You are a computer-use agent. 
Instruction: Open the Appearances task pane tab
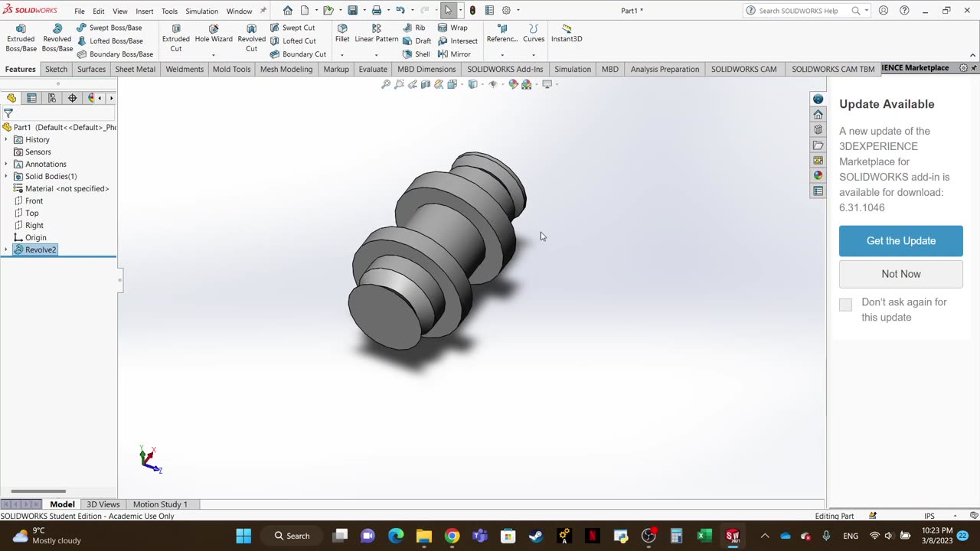818,175
